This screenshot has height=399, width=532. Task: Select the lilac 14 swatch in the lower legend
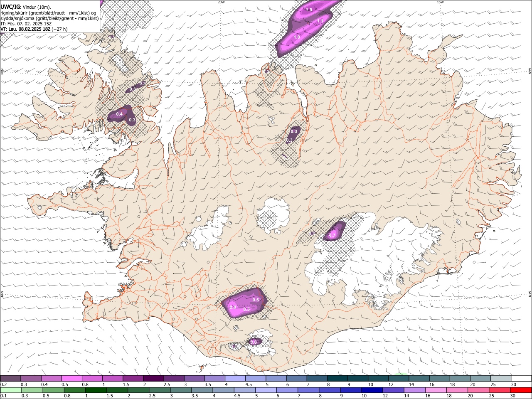click(414, 390)
